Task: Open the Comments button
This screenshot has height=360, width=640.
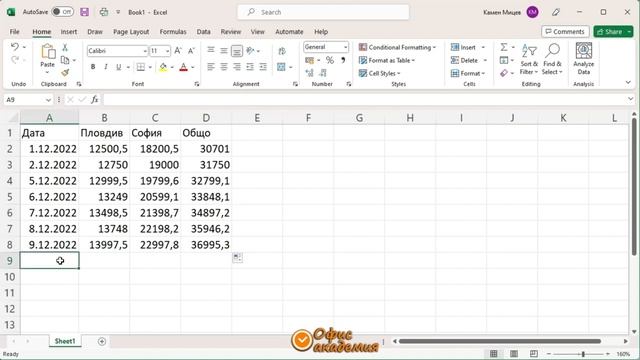Action: click(x=565, y=31)
